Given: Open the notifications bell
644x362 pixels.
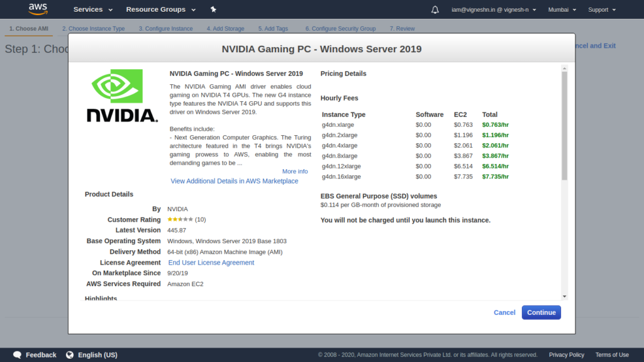Looking at the screenshot, I should (x=435, y=9).
